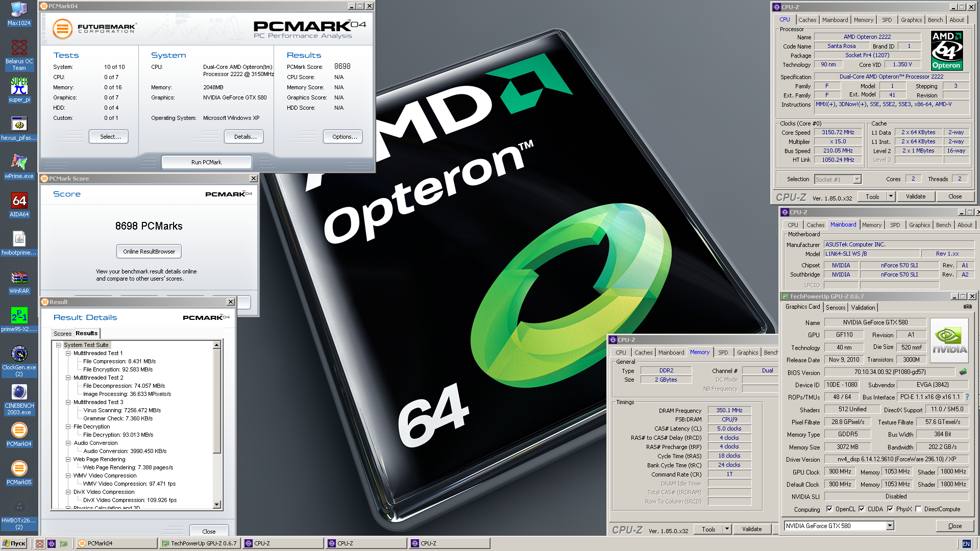Viewport: 980px width, 551px height.
Task: Open the PCMark05 desktop shortcut
Action: pyautogui.click(x=19, y=472)
